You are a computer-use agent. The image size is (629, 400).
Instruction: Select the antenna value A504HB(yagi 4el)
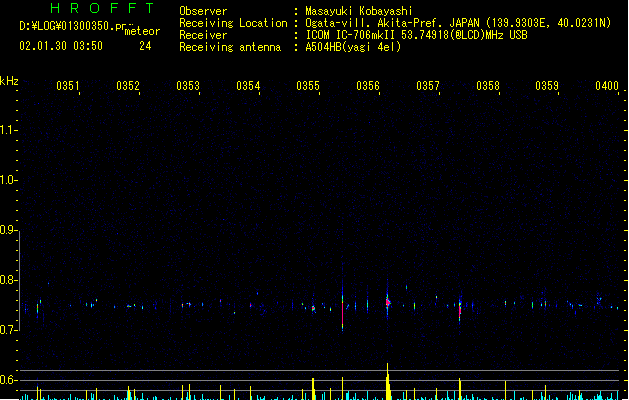353,47
